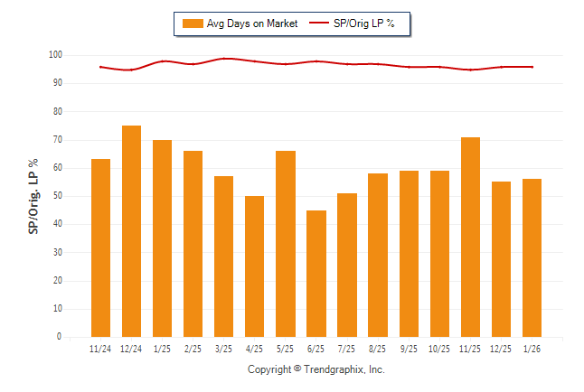Select the 5/25 bar
Viewport: 584px width, 392px height.
[x=286, y=244]
